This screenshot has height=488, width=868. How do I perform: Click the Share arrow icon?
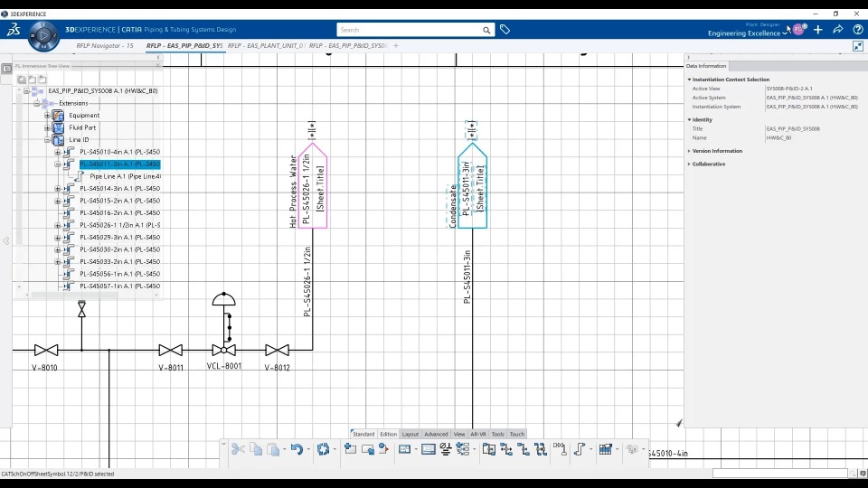pos(838,29)
